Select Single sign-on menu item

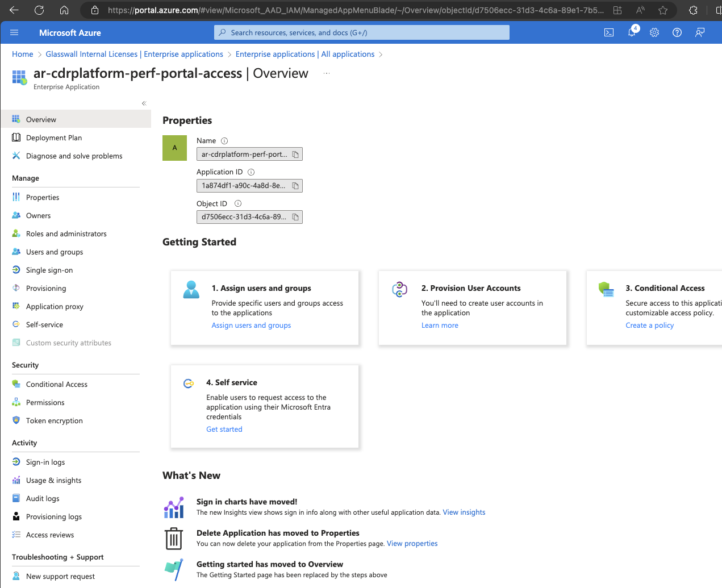(49, 270)
